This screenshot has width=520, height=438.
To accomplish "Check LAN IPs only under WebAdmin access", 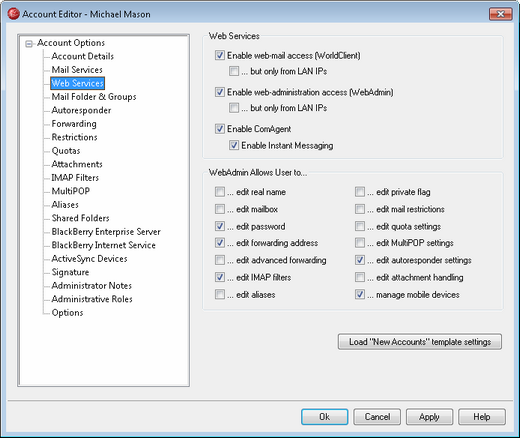I will coord(234,108).
